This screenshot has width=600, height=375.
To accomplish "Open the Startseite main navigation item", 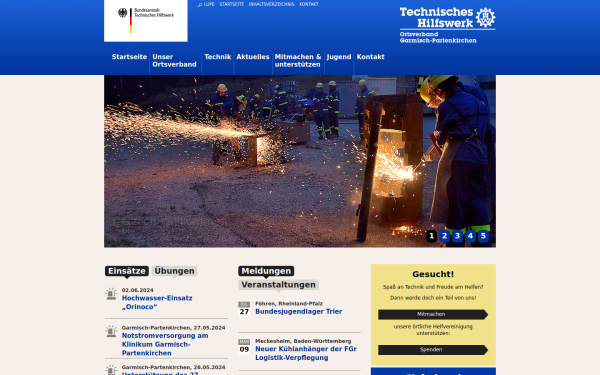I will pos(129,57).
